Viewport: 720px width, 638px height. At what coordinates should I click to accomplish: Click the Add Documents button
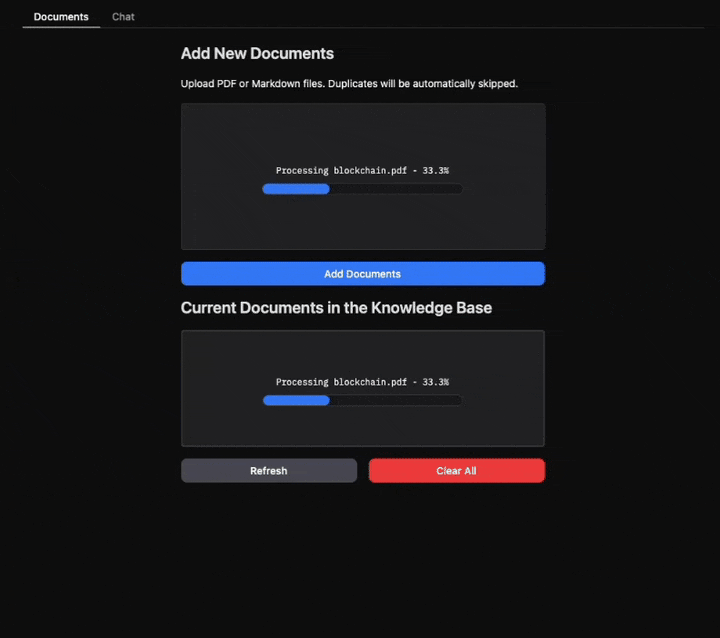coord(363,274)
